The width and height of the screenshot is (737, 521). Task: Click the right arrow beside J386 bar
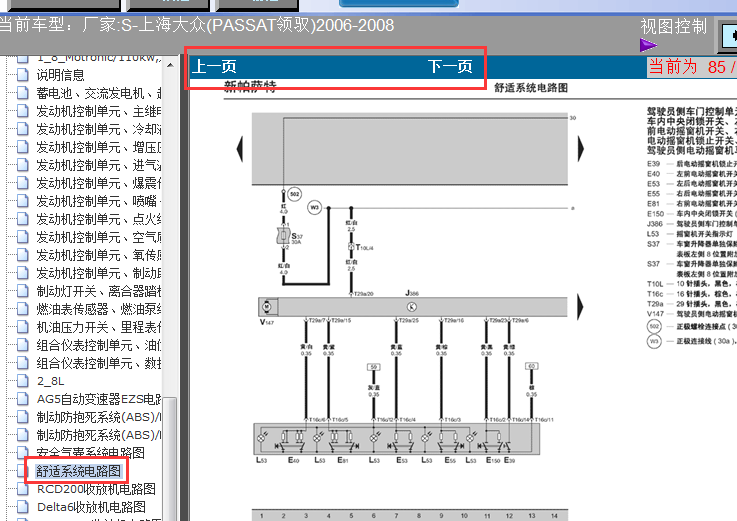(x=580, y=307)
